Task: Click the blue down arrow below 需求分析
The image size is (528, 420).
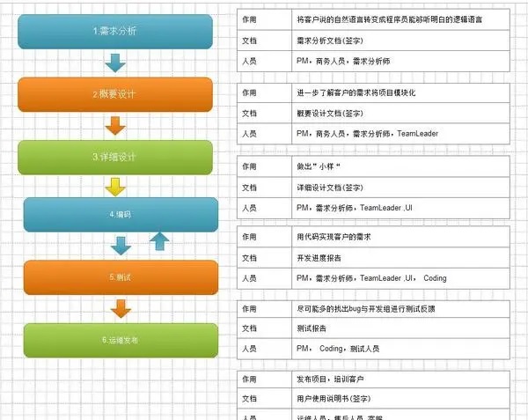Action: point(115,63)
